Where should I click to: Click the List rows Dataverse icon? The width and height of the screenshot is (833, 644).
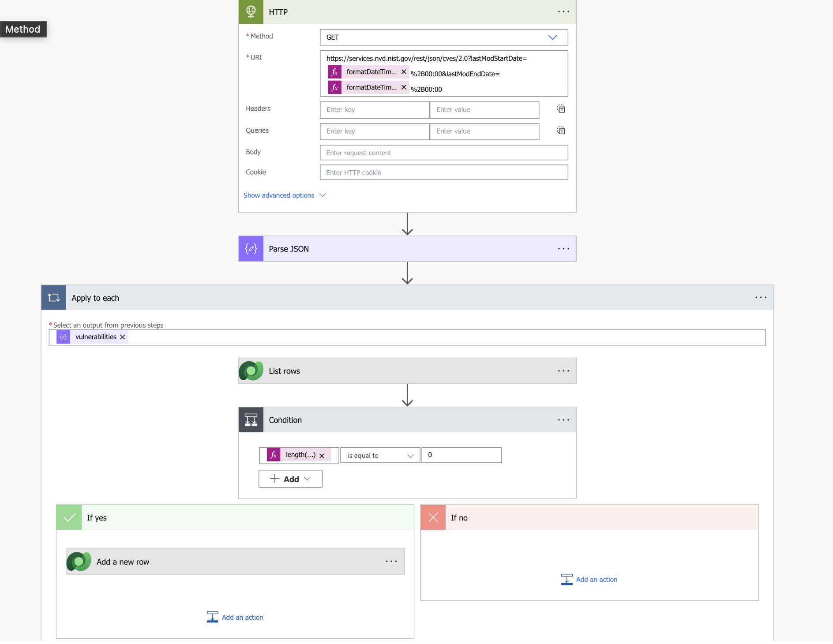pyautogui.click(x=251, y=371)
